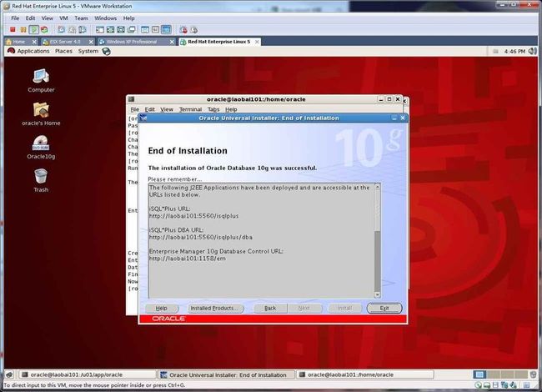The height and width of the screenshot is (392, 542).
Task: Open the GNOME System menu
Action: [x=88, y=51]
